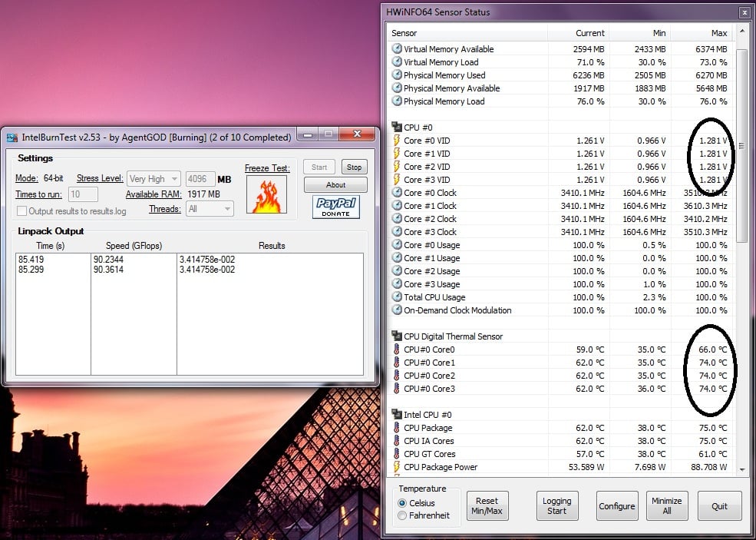Screen dimensions: 756x540
Task: Click the CPU Package Power max 88.708 W
Action: click(x=708, y=467)
